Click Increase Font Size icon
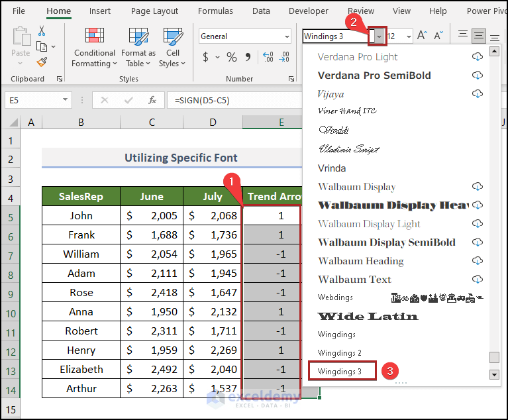This screenshot has width=508, height=420. point(422,35)
